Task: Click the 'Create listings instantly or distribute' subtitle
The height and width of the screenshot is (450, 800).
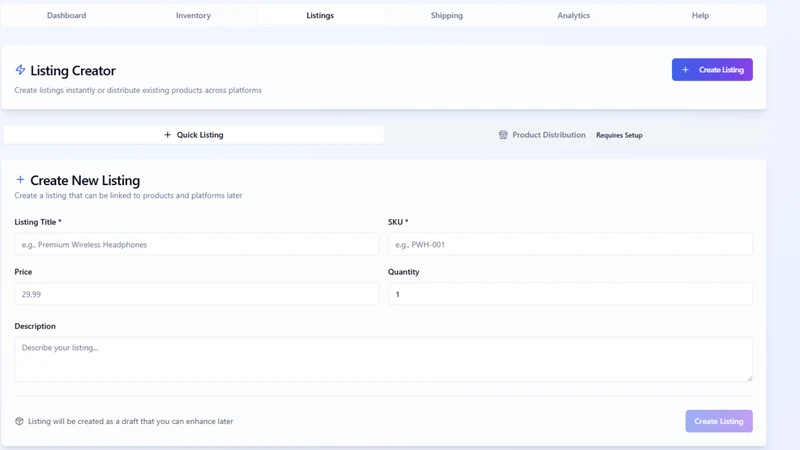Action: tap(138, 90)
